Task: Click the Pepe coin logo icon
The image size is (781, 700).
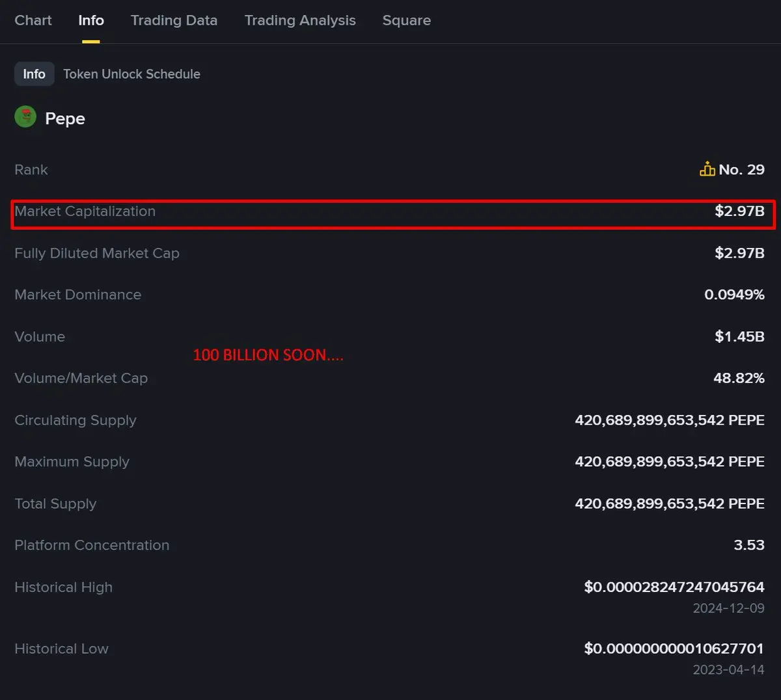Action: (25, 117)
